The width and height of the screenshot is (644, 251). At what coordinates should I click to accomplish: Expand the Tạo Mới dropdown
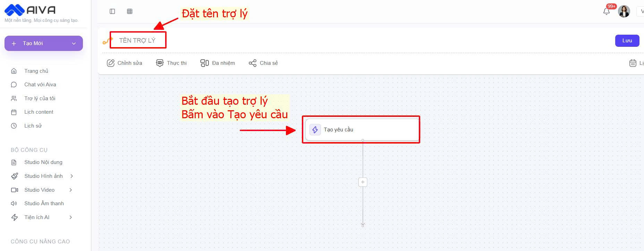(74, 43)
